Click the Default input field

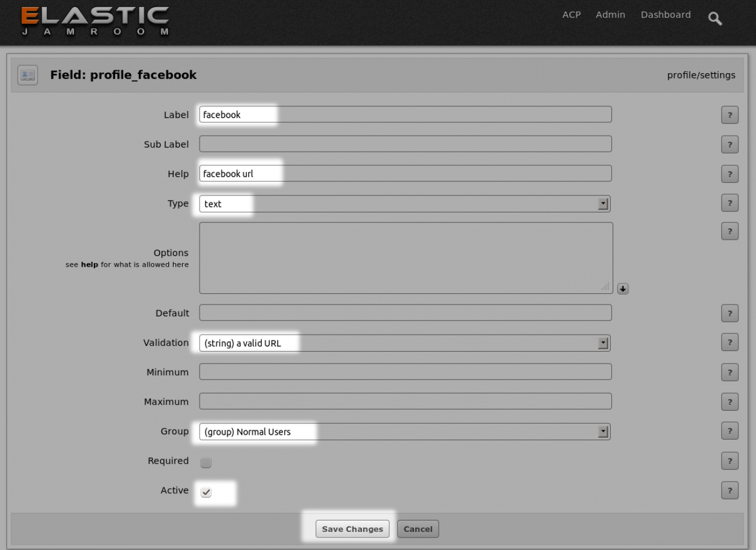[x=405, y=313]
